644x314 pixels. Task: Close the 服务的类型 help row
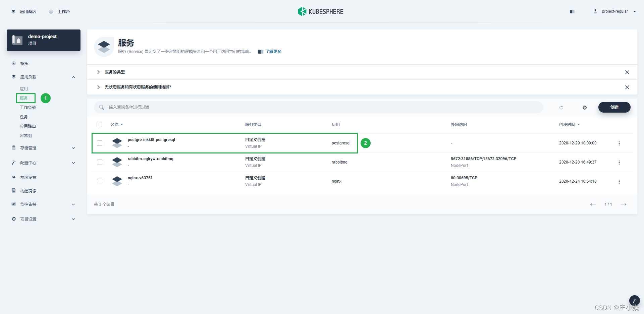pyautogui.click(x=627, y=72)
